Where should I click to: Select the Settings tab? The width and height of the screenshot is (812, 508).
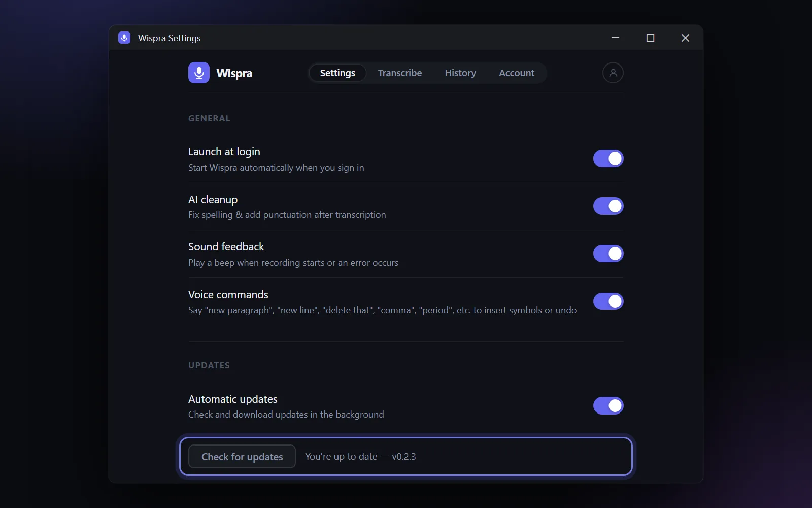[337, 73]
